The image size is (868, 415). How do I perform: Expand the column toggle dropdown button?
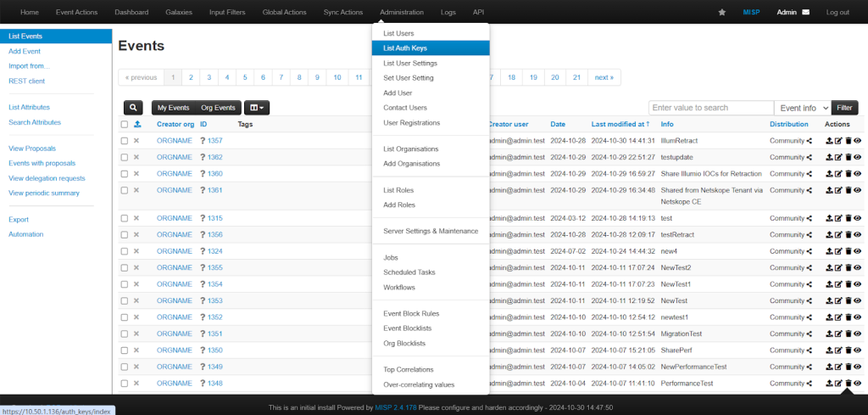(257, 108)
